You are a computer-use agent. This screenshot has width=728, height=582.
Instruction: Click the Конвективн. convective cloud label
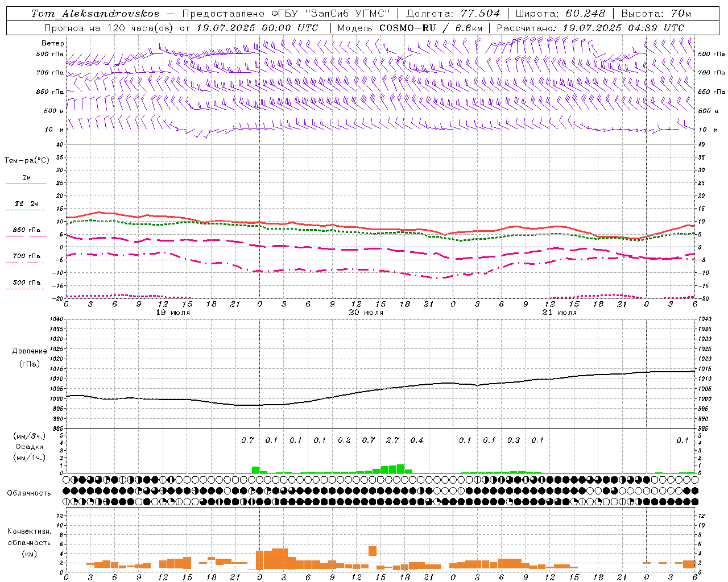coord(30,531)
